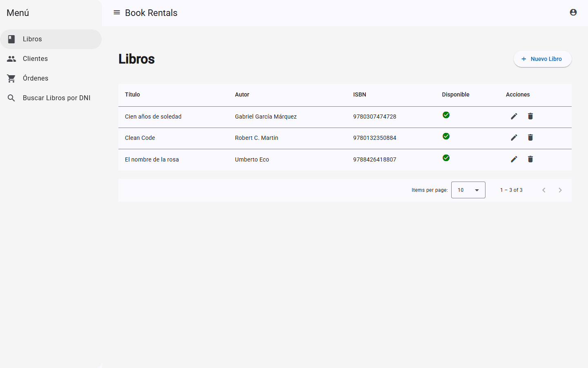Click the 1 – 3 of 3 range label
The image size is (588, 368).
click(x=511, y=190)
